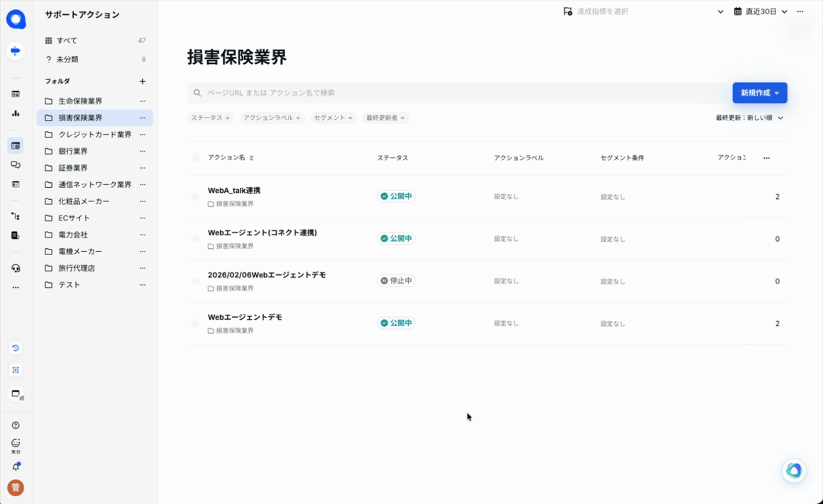The width and height of the screenshot is (823, 504).
Task: Open options menu for 銀行業界 folder
Action: (x=142, y=151)
